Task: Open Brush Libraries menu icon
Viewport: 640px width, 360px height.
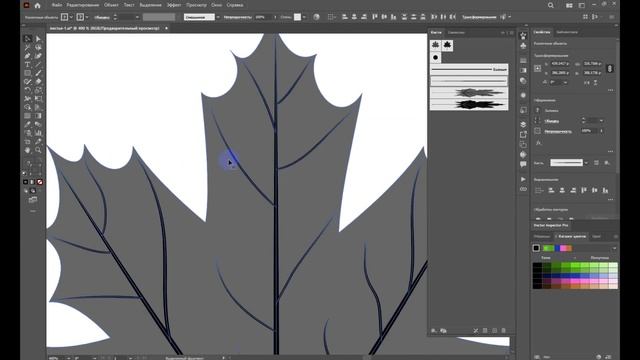Action: click(x=434, y=331)
